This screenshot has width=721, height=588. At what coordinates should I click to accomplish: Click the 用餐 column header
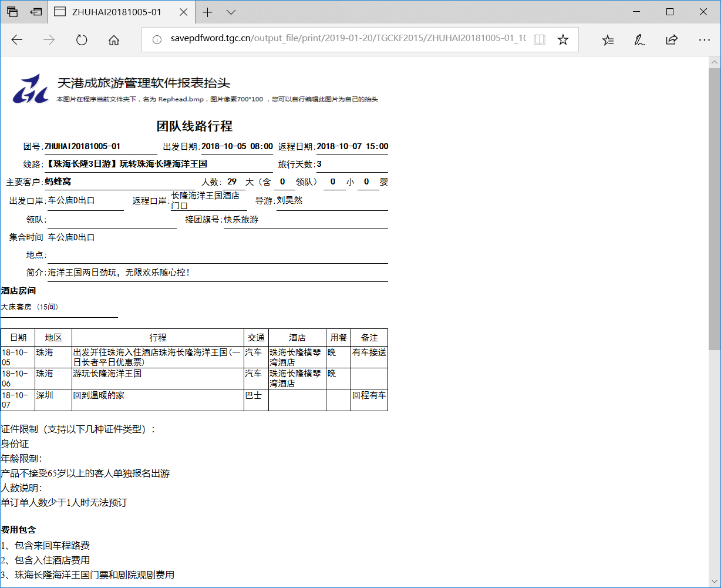[339, 338]
